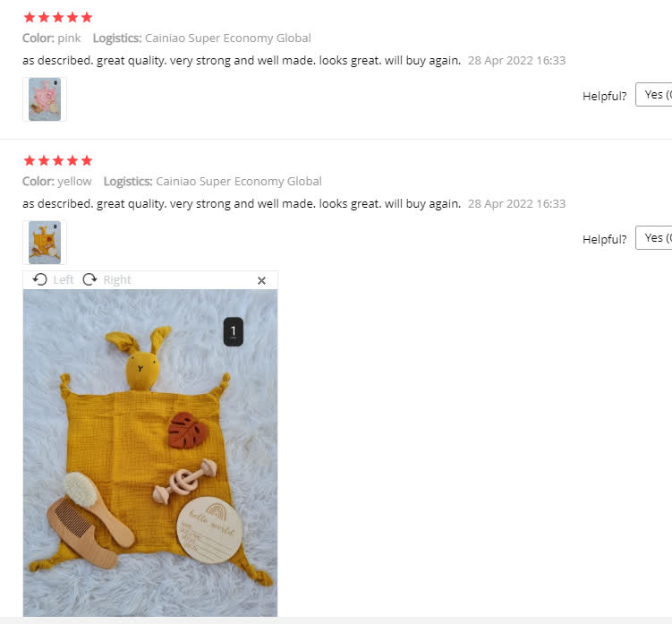
Task: Close the enlarged image viewer
Action: pyautogui.click(x=261, y=280)
